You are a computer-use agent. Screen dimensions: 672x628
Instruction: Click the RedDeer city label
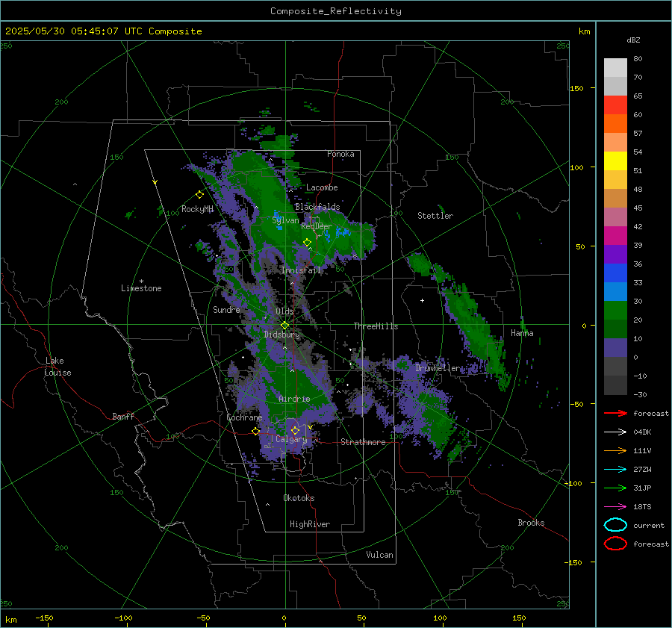(317, 226)
